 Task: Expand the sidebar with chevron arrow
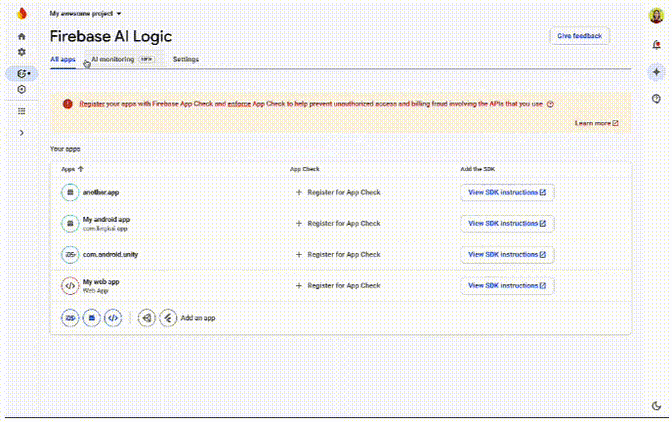click(22, 133)
